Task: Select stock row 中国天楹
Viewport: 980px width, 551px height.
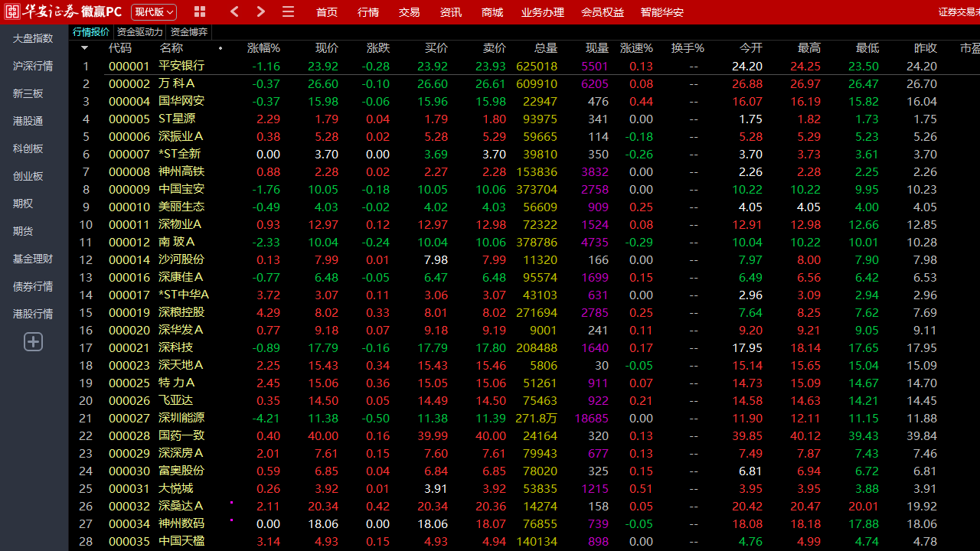Action: tap(524, 541)
